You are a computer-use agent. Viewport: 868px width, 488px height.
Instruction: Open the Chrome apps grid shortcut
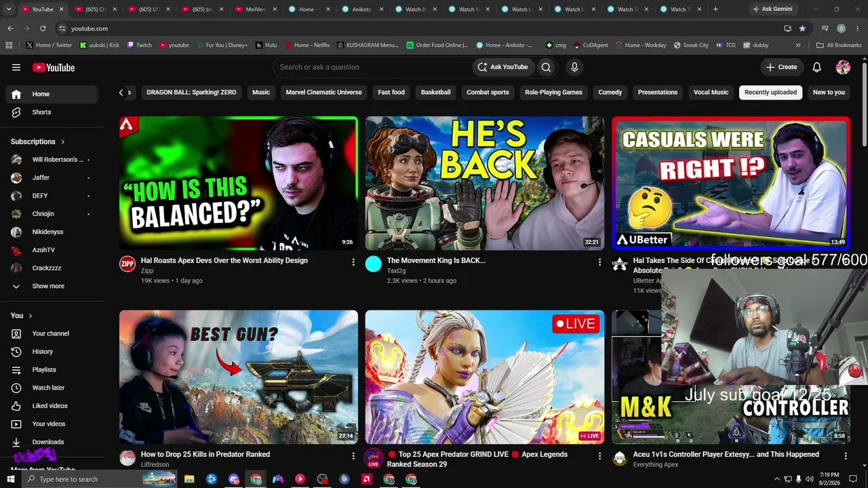pos(9,45)
